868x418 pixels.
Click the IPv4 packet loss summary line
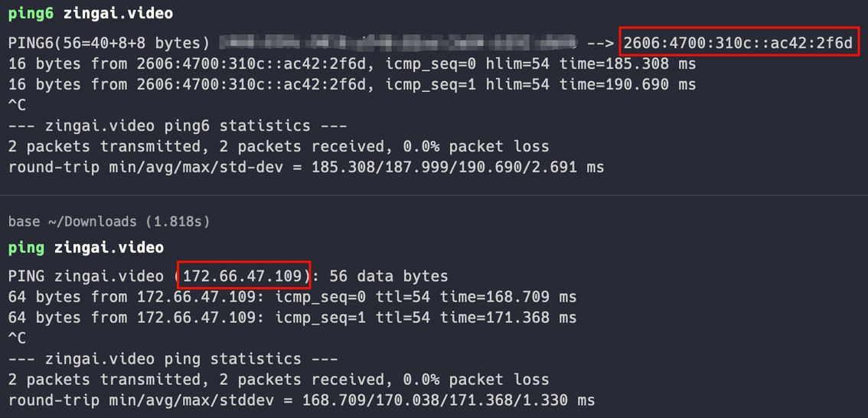[279, 379]
